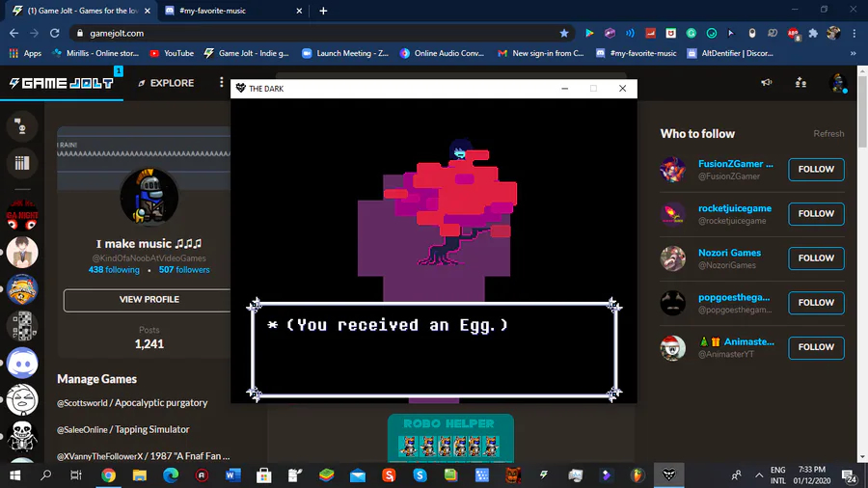This screenshot has width=868, height=488.
Task: Open the library icon in Game Jolt sidebar
Action: pyautogui.click(x=22, y=163)
